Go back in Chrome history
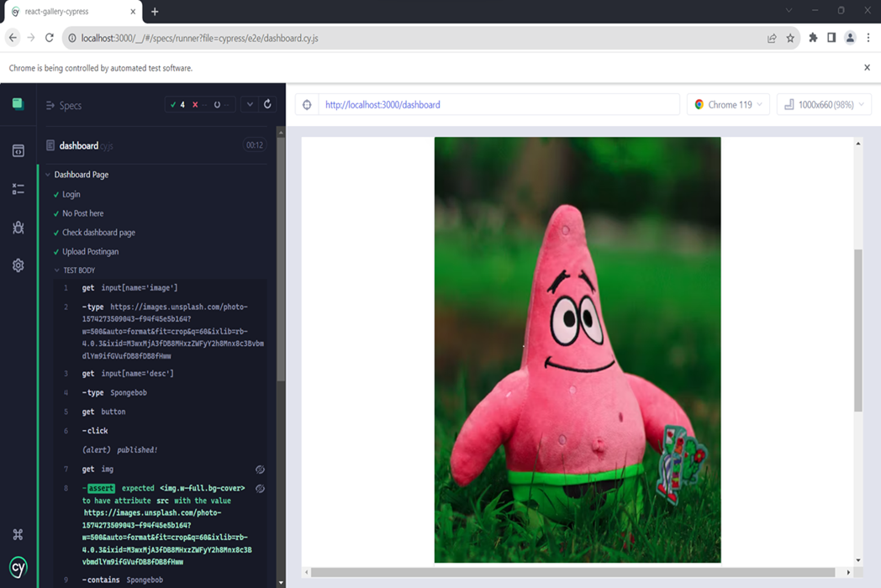 13,38
